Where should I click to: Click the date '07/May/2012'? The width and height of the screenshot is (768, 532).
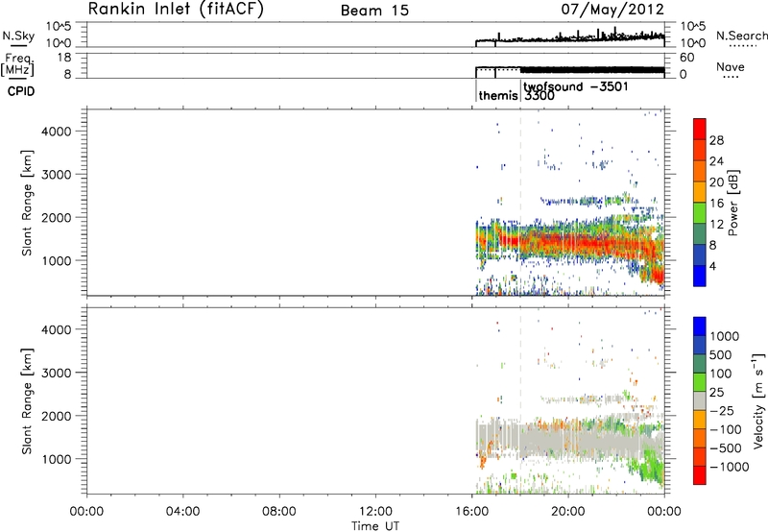point(612,10)
